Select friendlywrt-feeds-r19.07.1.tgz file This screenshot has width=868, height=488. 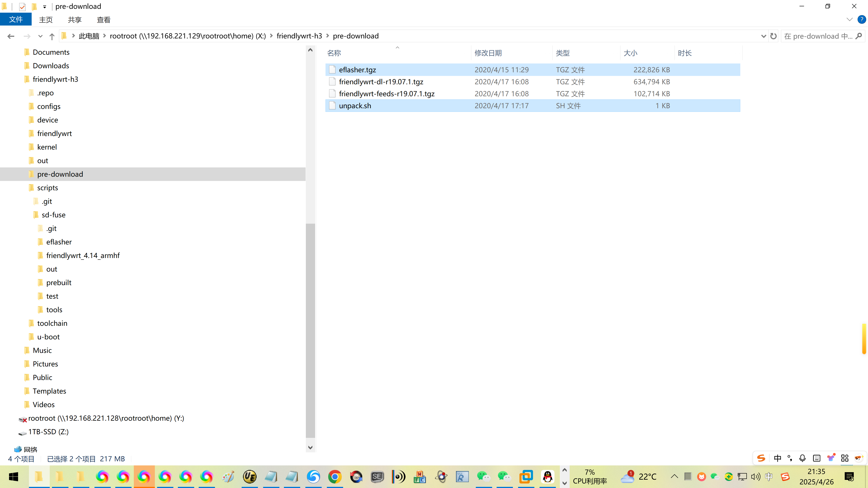(x=387, y=94)
